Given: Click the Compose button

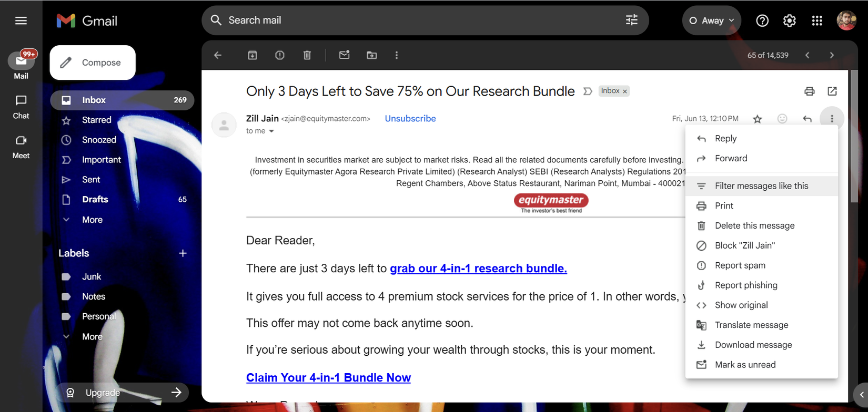Looking at the screenshot, I should (93, 63).
